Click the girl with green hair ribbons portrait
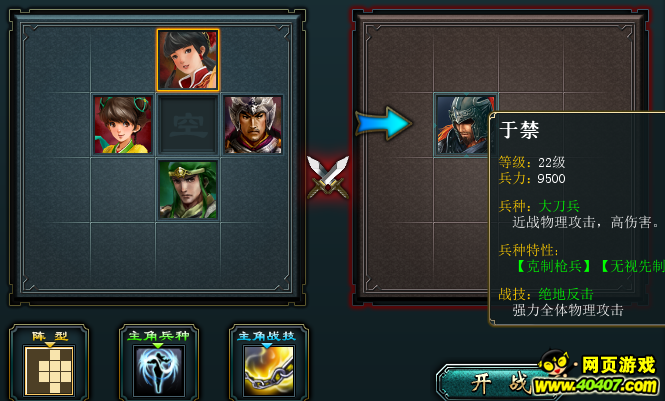Viewport: 665px width, 401px height. click(x=123, y=125)
